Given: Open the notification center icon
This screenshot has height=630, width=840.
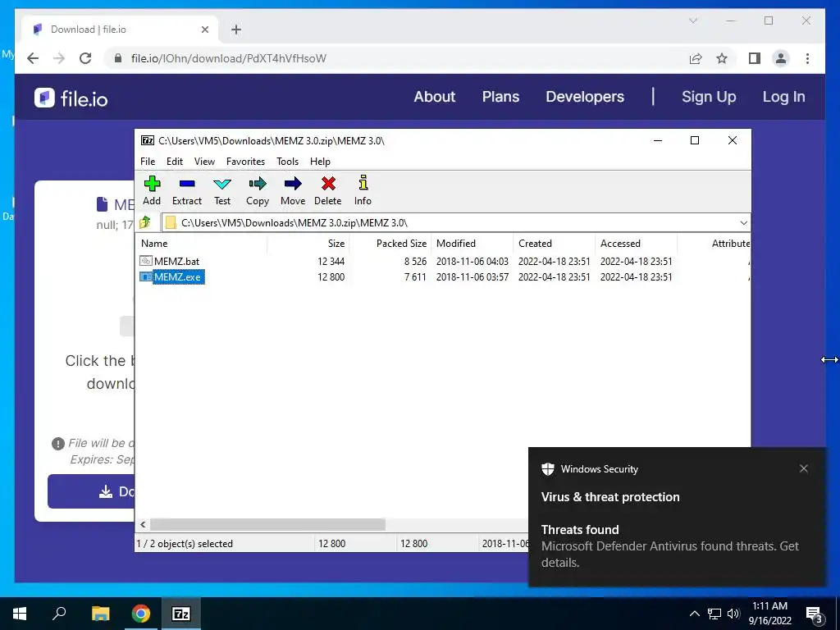Looking at the screenshot, I should (815, 614).
